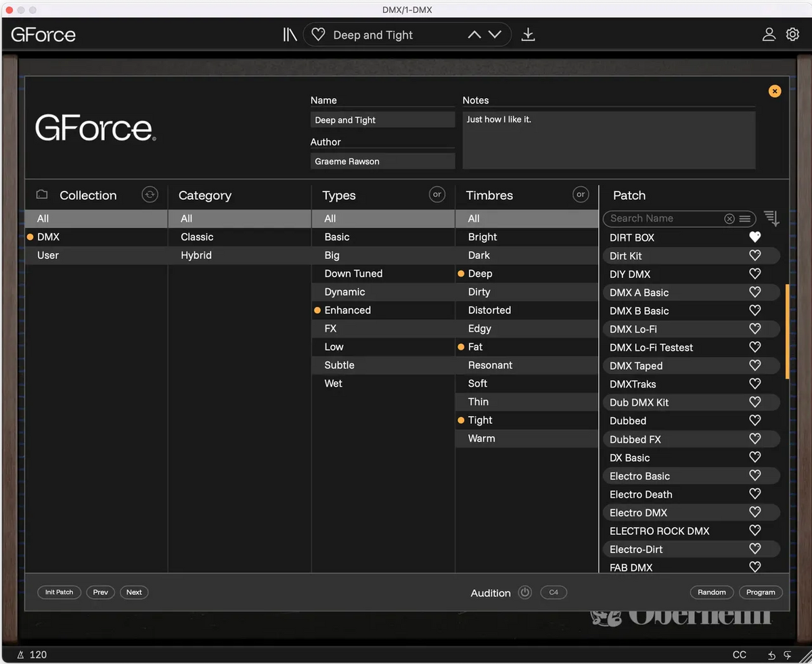This screenshot has width=812, height=664.
Task: Favorite the Dirt Kit patch
Action: [x=755, y=256]
